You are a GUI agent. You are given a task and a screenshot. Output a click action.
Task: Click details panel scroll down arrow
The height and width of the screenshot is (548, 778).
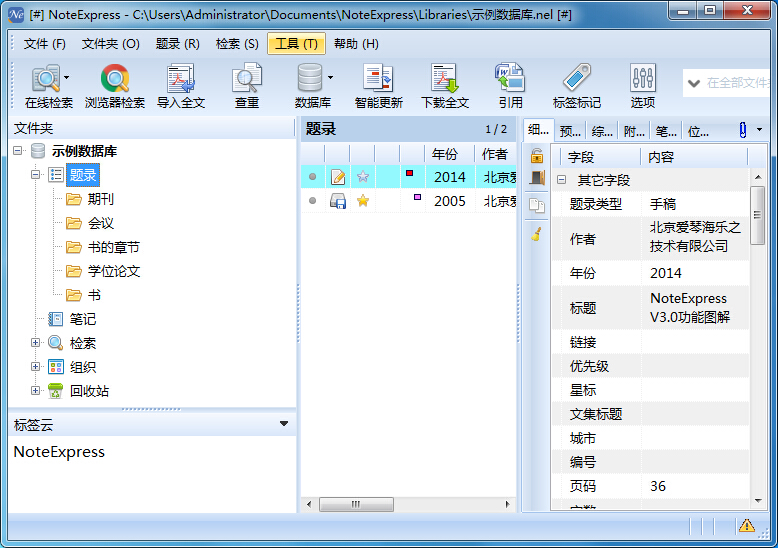click(x=758, y=501)
